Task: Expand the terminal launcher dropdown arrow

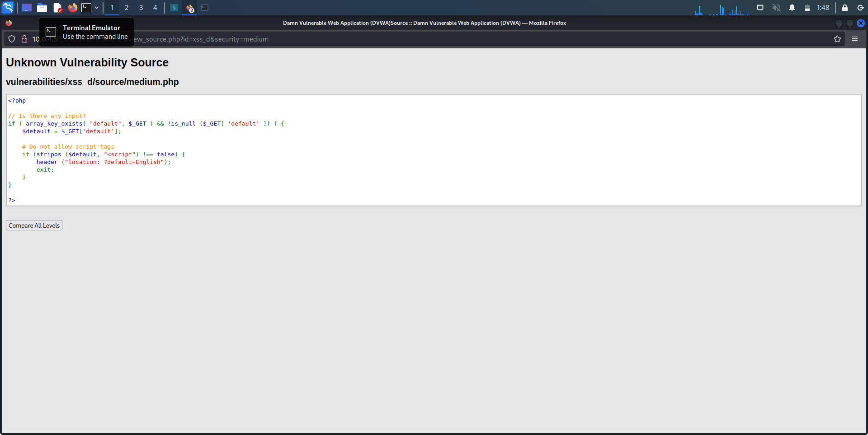Action: 97,8
